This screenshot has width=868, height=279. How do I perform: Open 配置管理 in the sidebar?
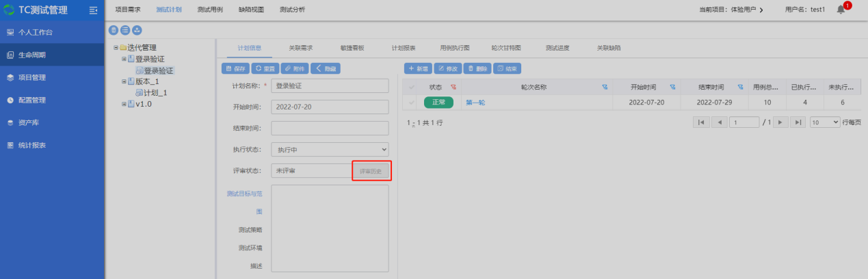pyautogui.click(x=52, y=100)
